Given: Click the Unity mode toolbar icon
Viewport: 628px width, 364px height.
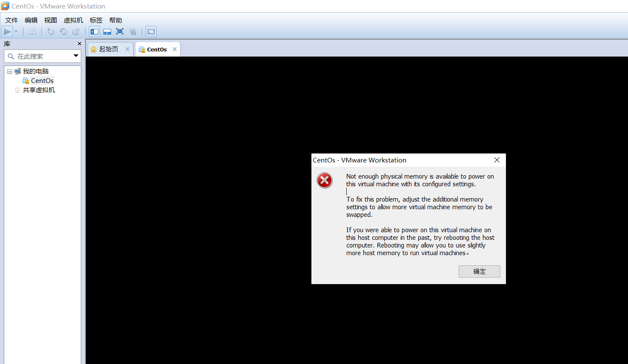Looking at the screenshot, I should pos(133,31).
